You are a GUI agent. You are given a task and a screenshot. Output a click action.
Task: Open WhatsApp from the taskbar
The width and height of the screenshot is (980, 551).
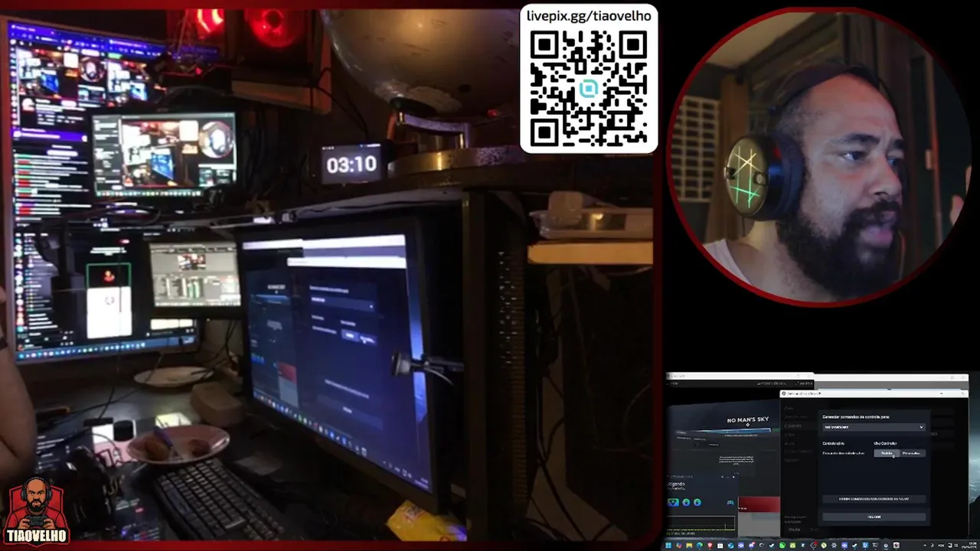point(782,546)
